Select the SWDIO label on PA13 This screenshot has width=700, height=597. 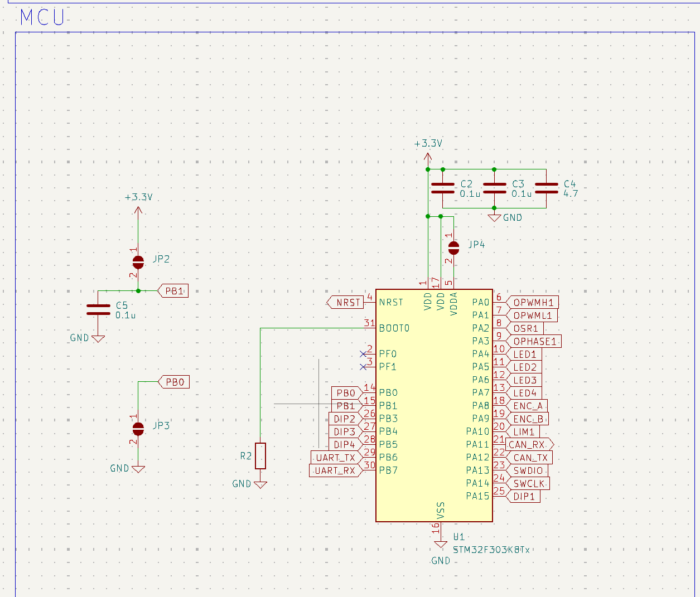(527, 470)
